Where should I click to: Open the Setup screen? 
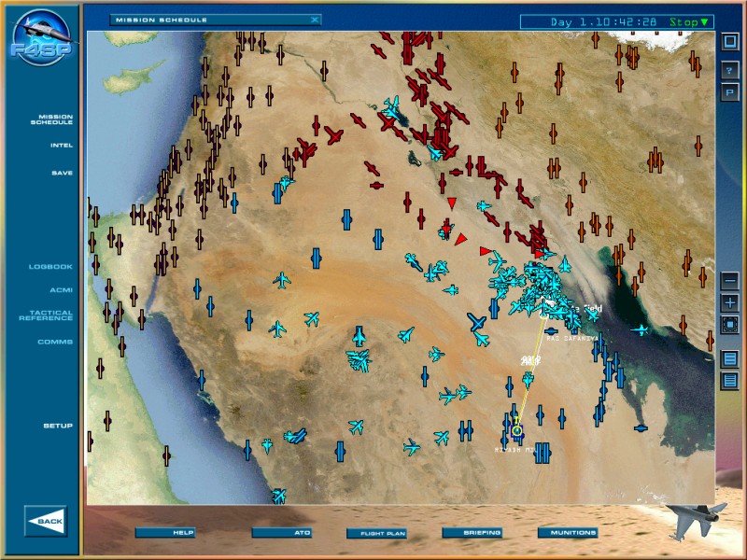pyautogui.click(x=58, y=426)
